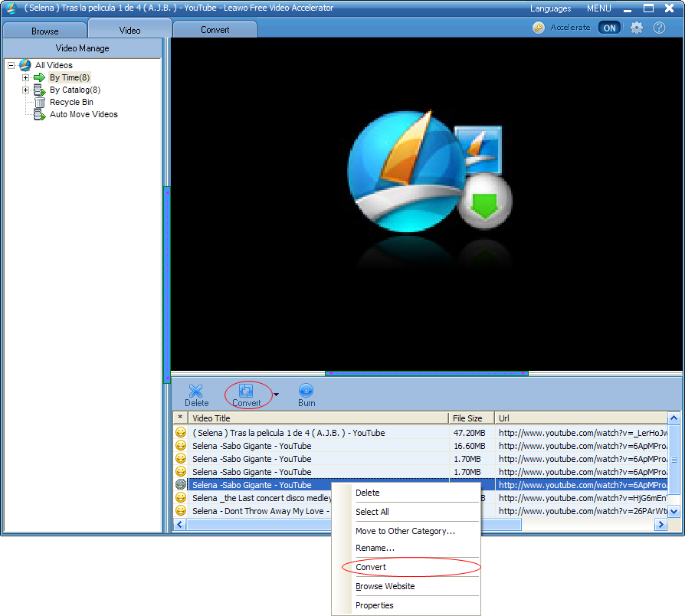Screen dimensions: 685x616
Task: Collapse the All Videos tree node
Action: coord(11,66)
